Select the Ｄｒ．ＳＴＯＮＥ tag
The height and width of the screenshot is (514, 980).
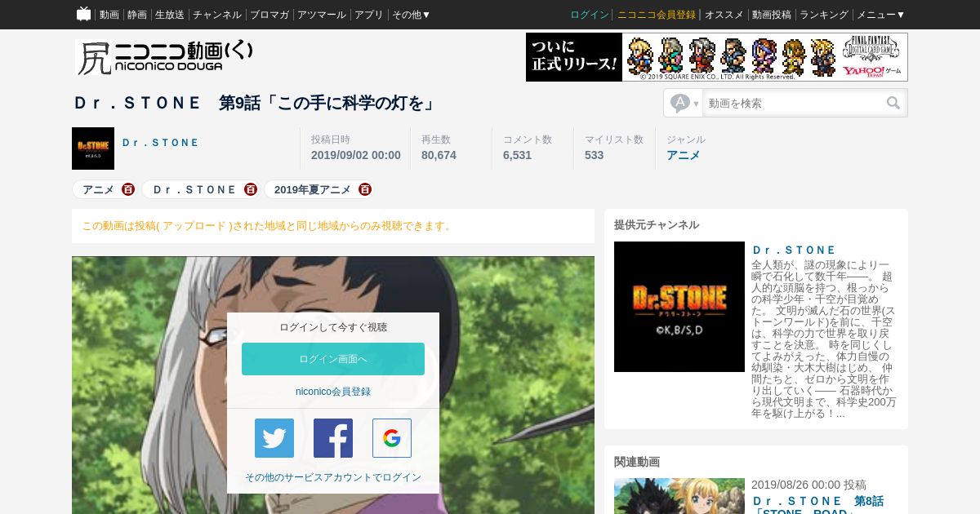tap(194, 189)
